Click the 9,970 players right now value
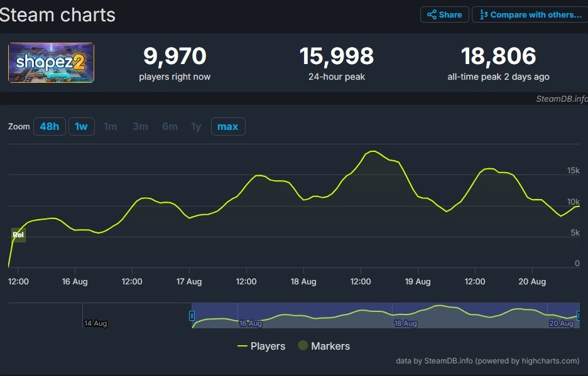This screenshot has height=376, width=588. click(175, 56)
